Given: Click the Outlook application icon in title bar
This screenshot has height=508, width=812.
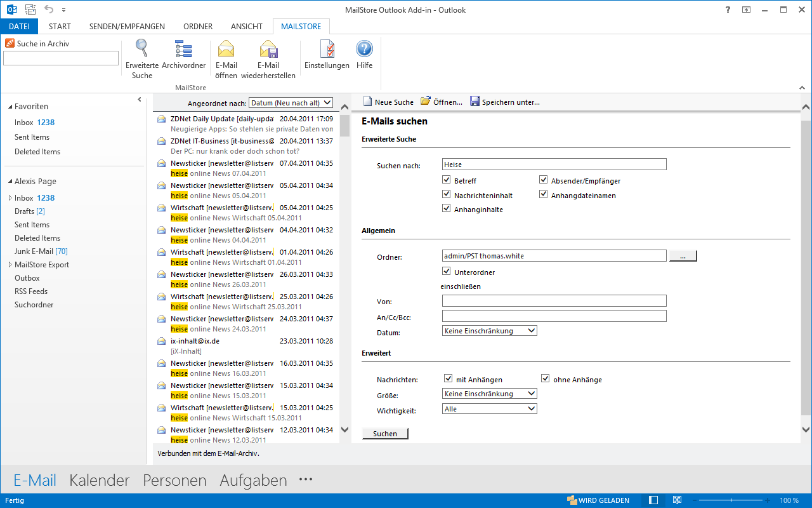Looking at the screenshot, I should click(11, 10).
